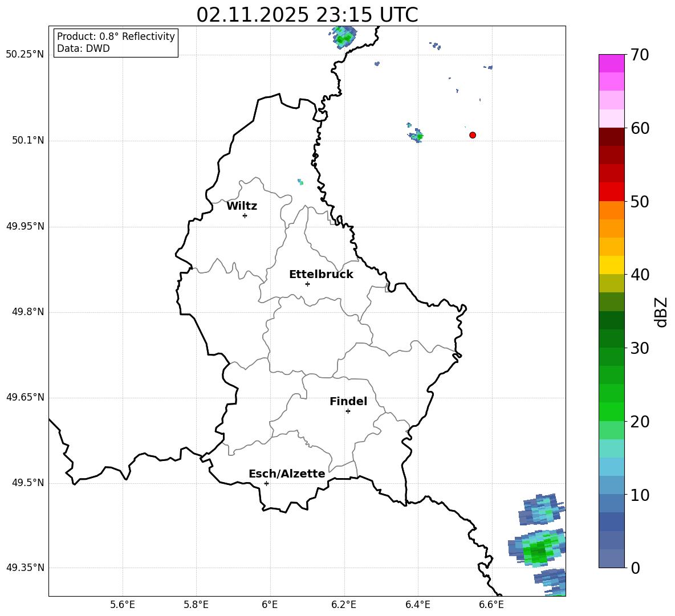Click the 40 value on colorbar
Viewport: 675px width, 616px height.
point(640,275)
